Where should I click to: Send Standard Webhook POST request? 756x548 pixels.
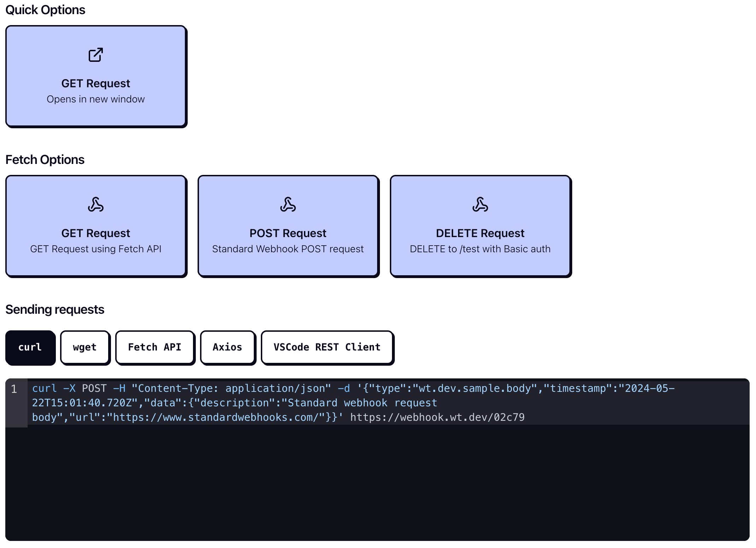click(288, 226)
